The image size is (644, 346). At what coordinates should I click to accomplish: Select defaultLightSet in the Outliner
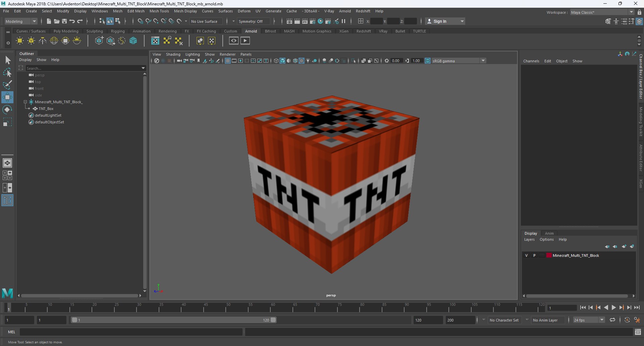click(48, 115)
